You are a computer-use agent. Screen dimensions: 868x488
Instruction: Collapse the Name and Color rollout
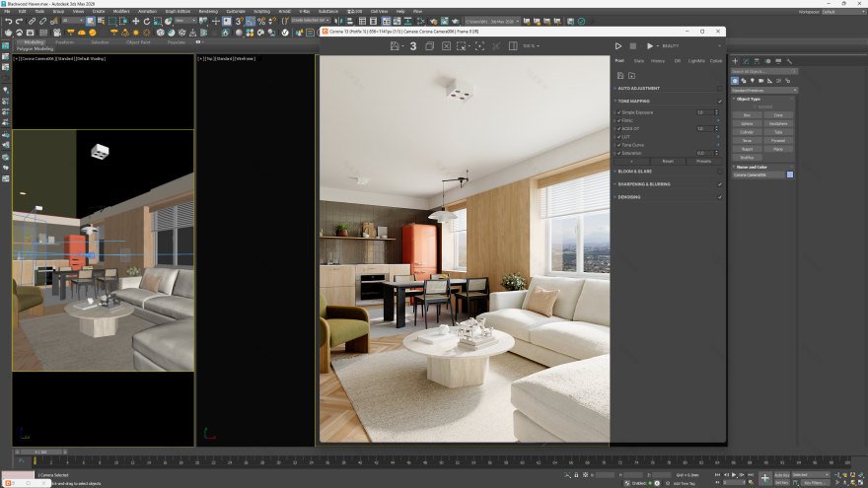[752, 167]
